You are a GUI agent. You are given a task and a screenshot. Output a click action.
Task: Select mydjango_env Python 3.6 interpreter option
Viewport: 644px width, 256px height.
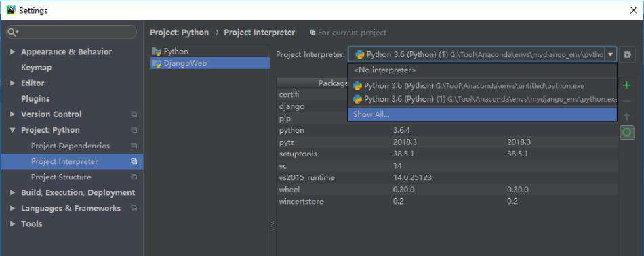coord(482,100)
